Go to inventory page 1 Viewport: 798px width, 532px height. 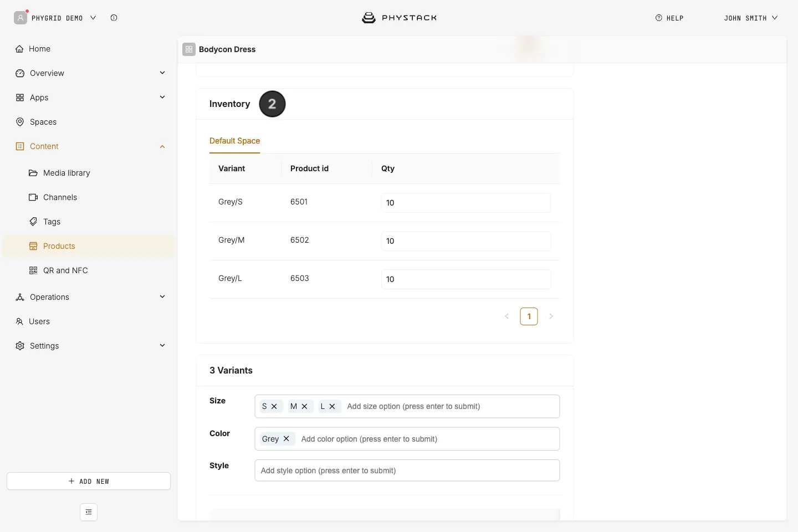click(x=529, y=316)
